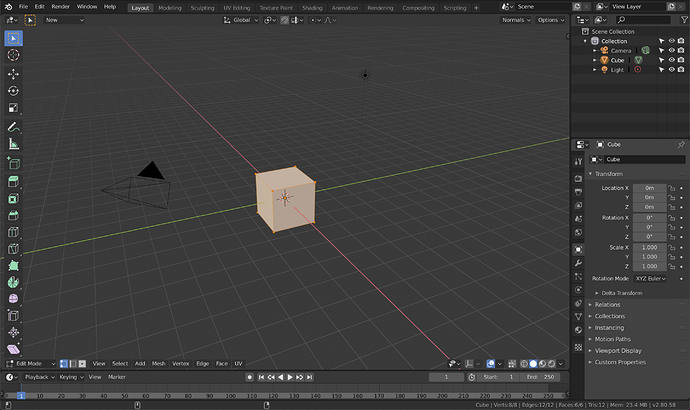Select the Knife tool
Image resolution: width=690 pixels, height=410 pixels.
14,249
